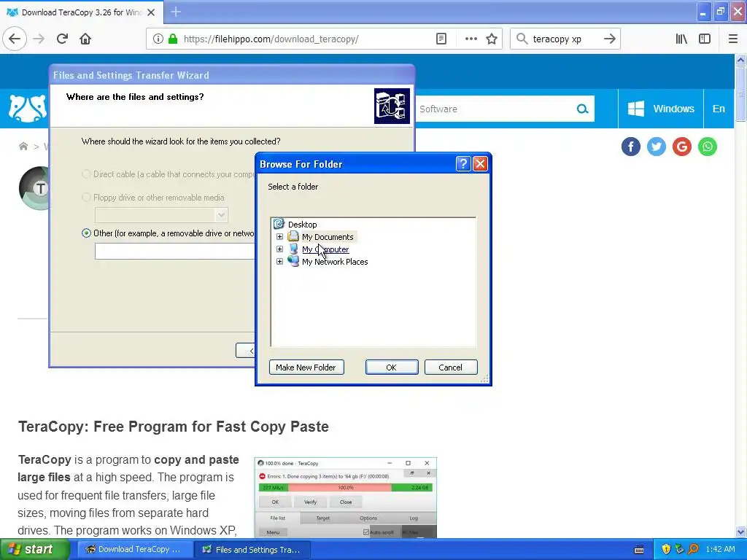Select the Other removable drive radio option
This screenshot has height=560, width=747.
[x=86, y=233]
